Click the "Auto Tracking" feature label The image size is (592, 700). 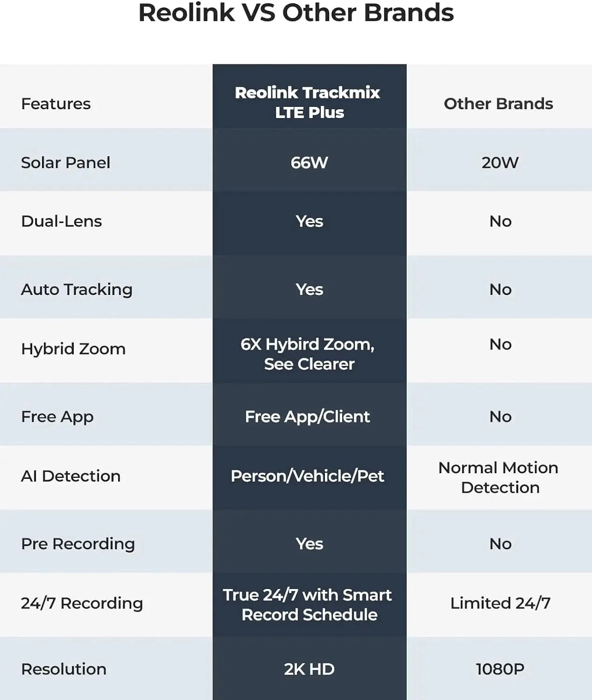(x=77, y=289)
